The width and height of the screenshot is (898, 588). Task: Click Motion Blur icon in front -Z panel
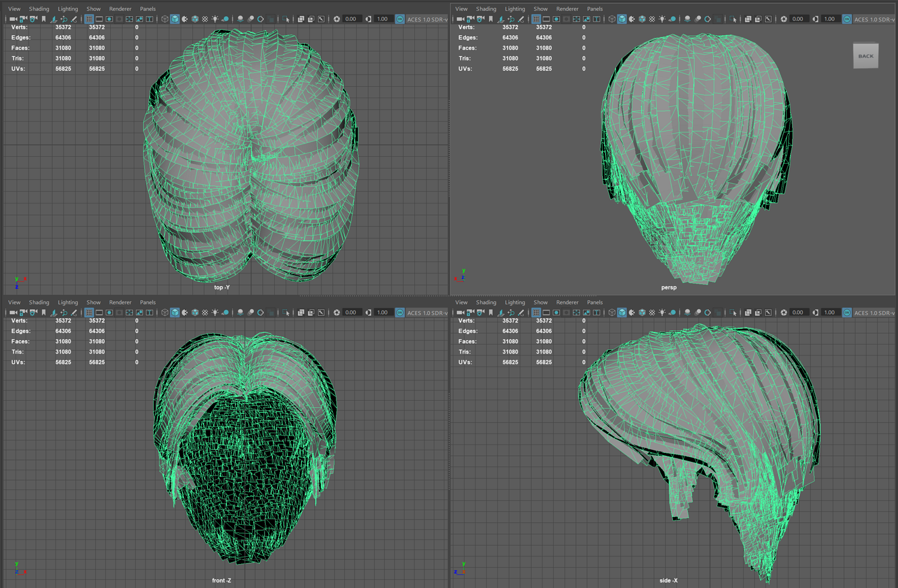point(250,312)
